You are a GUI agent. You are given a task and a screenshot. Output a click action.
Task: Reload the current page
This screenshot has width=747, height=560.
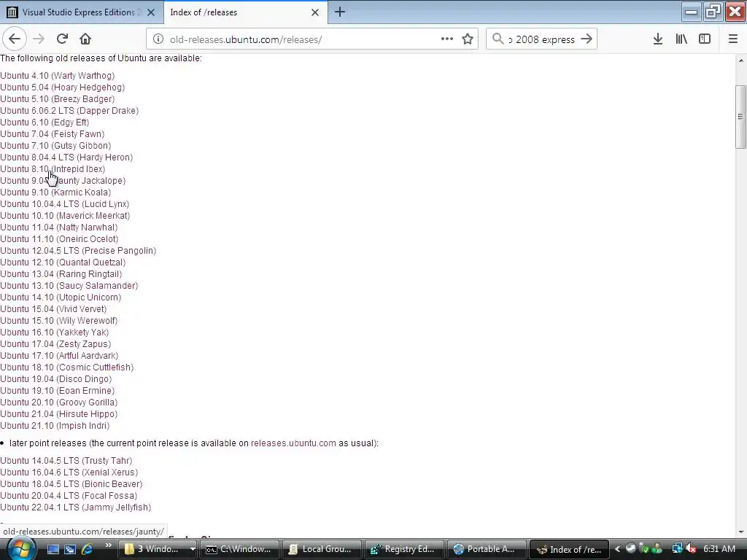(63, 39)
